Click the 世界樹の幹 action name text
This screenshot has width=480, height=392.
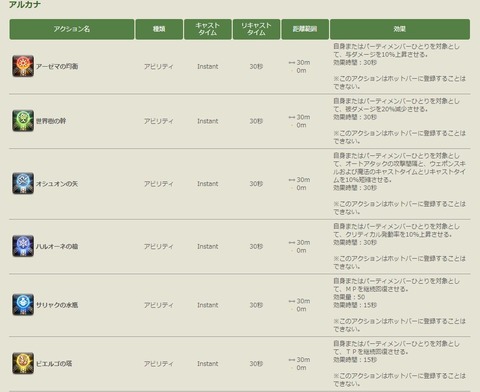click(x=51, y=121)
